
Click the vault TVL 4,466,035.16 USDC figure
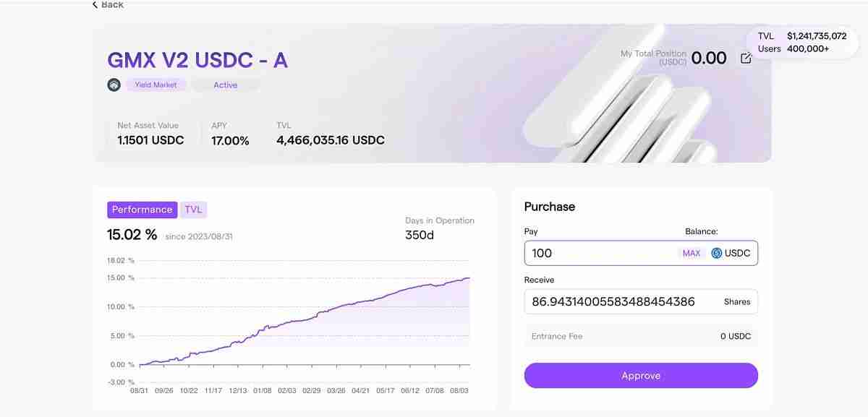[330, 140]
